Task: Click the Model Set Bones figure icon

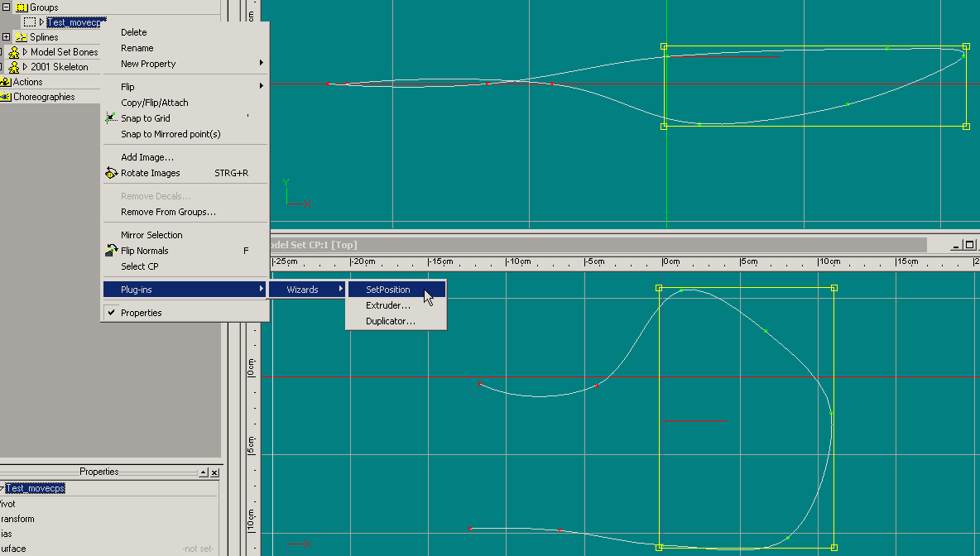Action: tap(14, 52)
